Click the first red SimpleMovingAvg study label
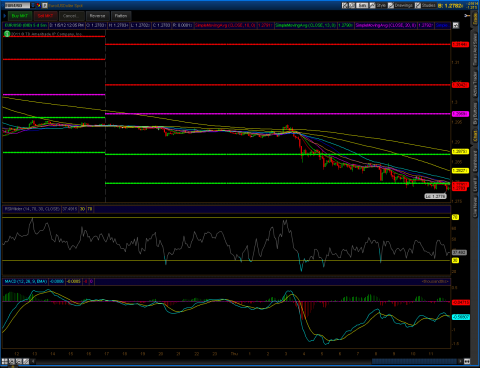This screenshot has height=368, width=480. (x=225, y=25)
